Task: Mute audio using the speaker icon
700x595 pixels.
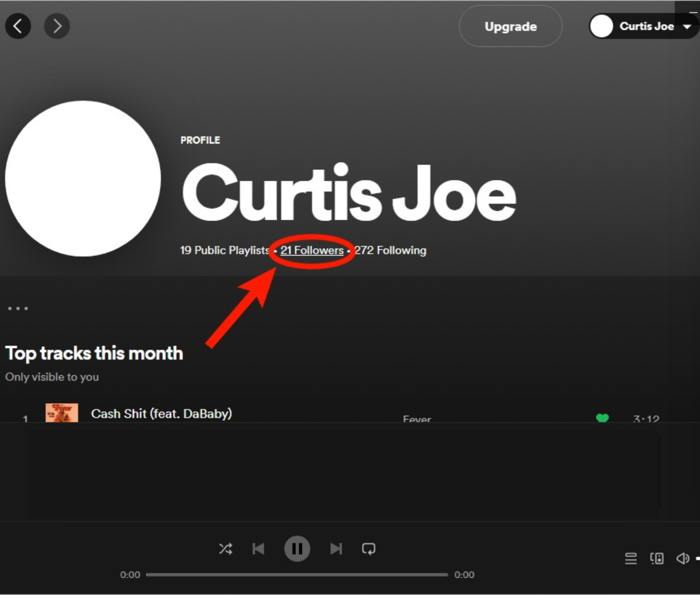Action: click(682, 558)
